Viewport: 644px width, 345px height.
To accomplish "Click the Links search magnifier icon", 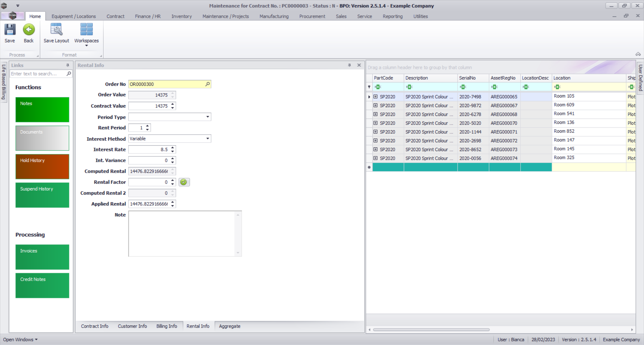I will [x=69, y=74].
